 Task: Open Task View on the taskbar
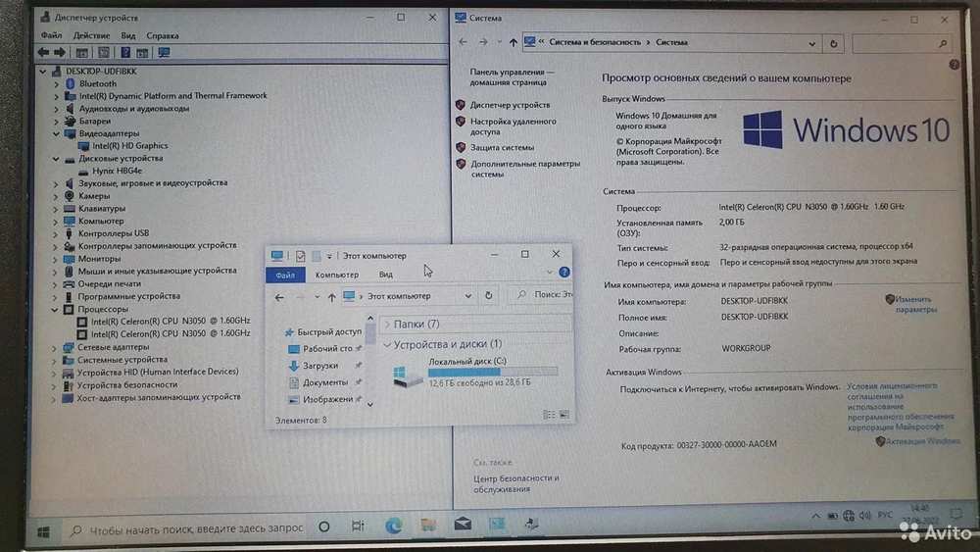tap(358, 526)
